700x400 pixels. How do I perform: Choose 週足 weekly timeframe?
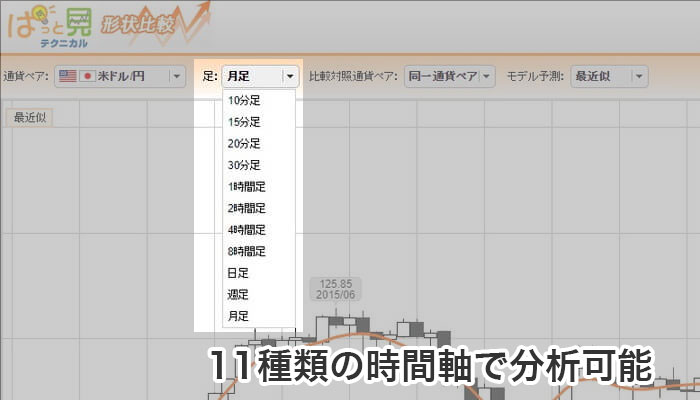pyautogui.click(x=258, y=295)
